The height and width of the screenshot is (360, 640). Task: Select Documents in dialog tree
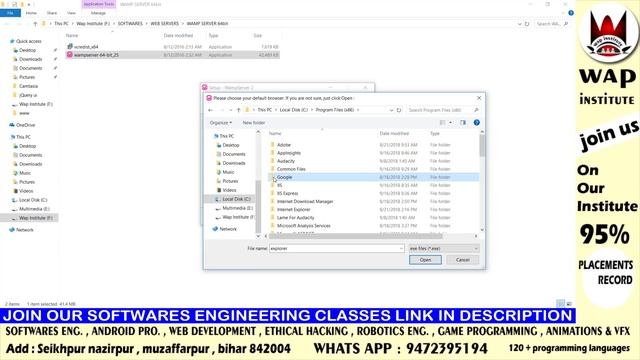point(233,154)
